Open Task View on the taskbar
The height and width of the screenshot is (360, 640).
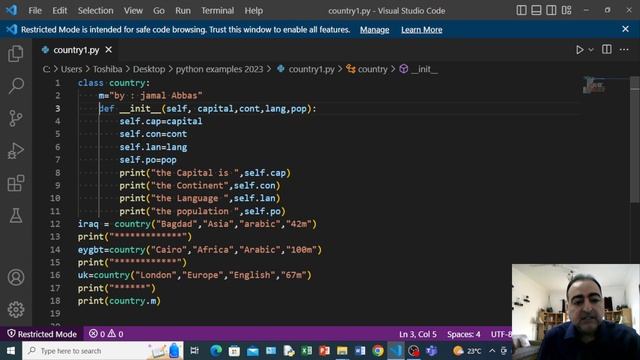(x=195, y=351)
